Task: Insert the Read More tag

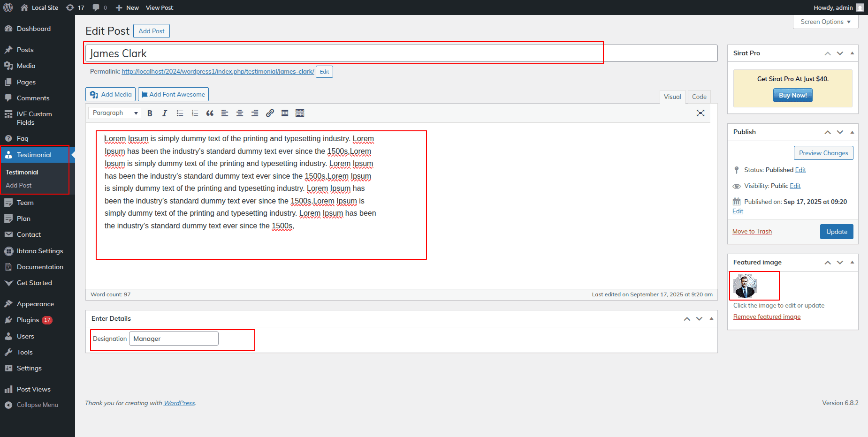Action: coord(285,113)
